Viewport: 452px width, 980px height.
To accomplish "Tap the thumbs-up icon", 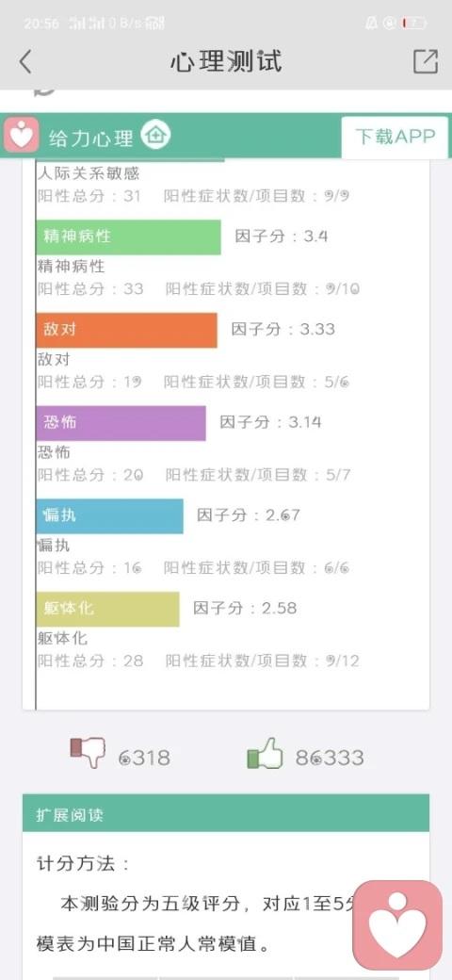I will [266, 753].
